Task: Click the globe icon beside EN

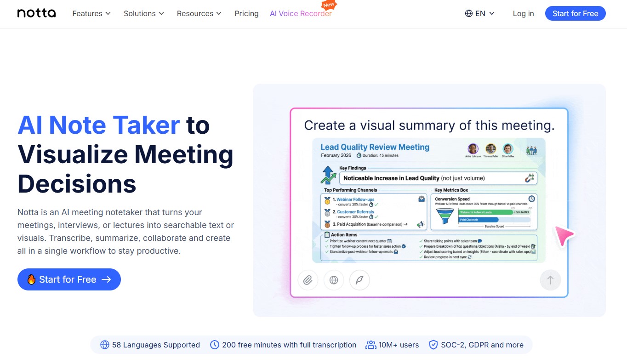Action: [x=469, y=14]
